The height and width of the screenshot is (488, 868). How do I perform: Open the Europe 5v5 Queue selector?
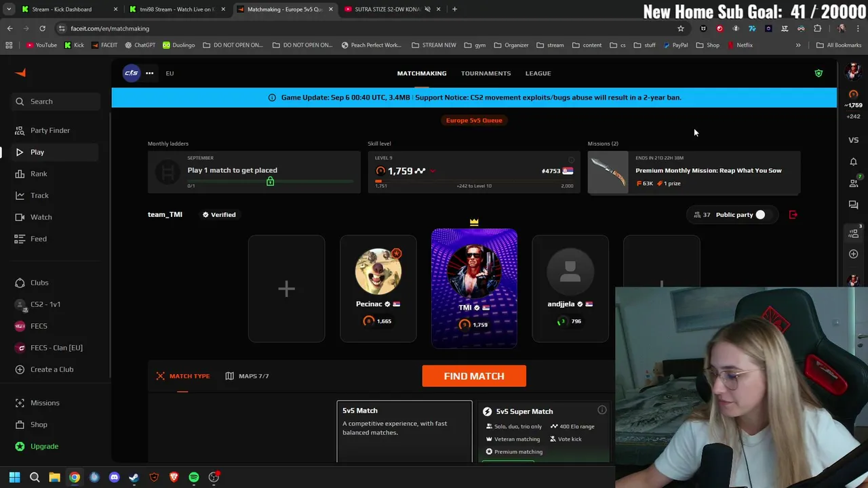474,120
